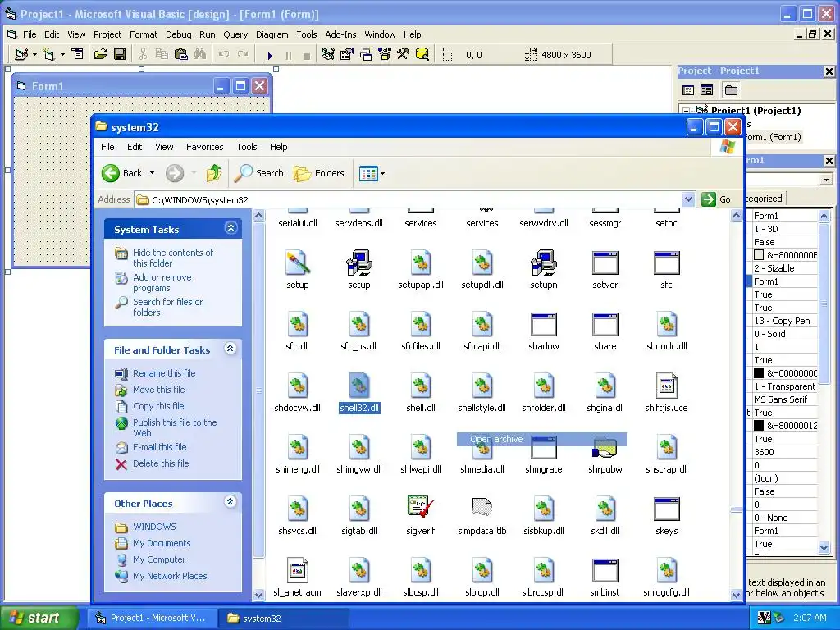840x630 pixels.
Task: Open Visual Basic Add-Ins menu
Action: point(340,34)
